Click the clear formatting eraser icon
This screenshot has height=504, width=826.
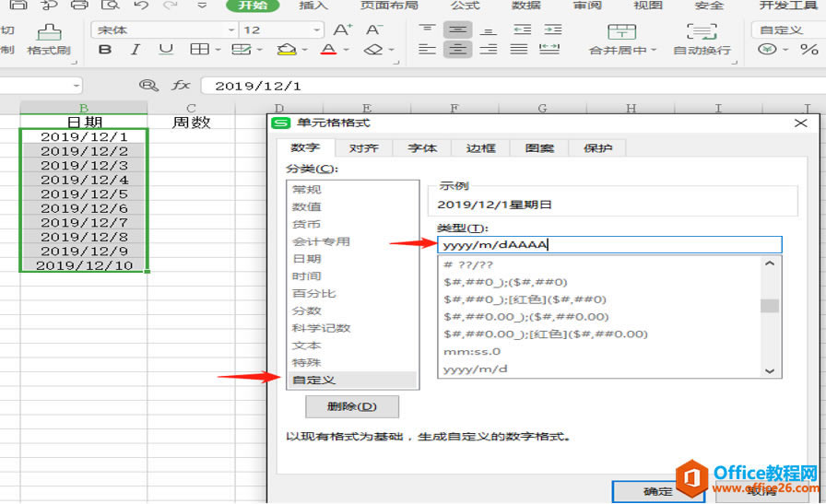point(373,50)
